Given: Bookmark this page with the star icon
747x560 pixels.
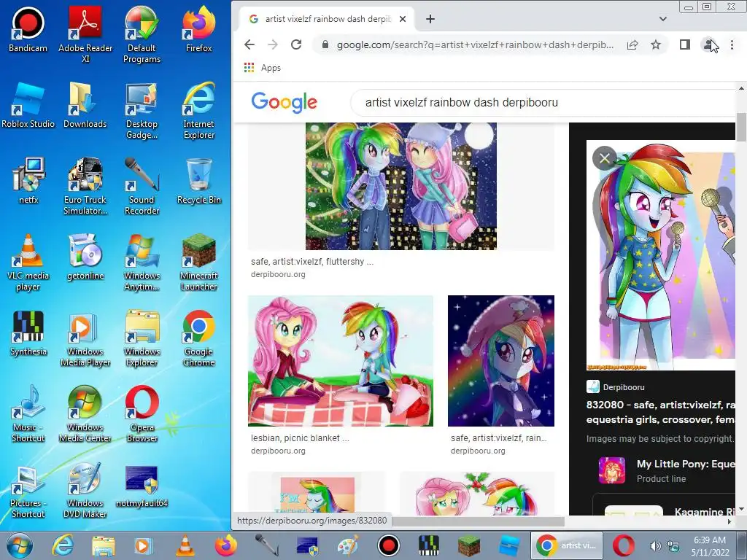Looking at the screenshot, I should pos(656,44).
